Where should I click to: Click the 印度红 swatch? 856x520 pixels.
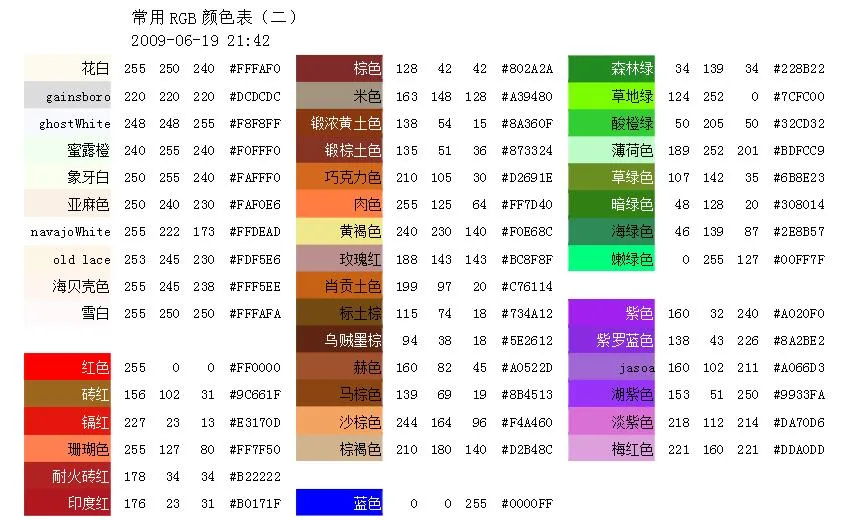pos(67,503)
